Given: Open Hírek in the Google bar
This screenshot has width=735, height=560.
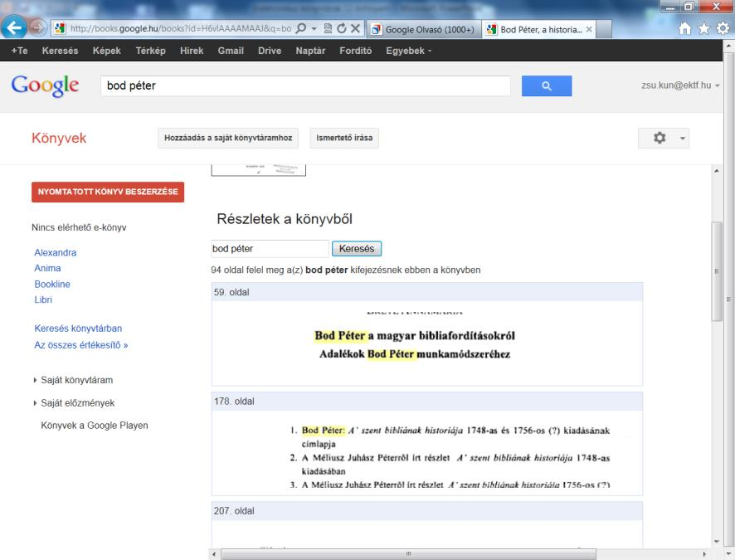Looking at the screenshot, I should tap(192, 51).
